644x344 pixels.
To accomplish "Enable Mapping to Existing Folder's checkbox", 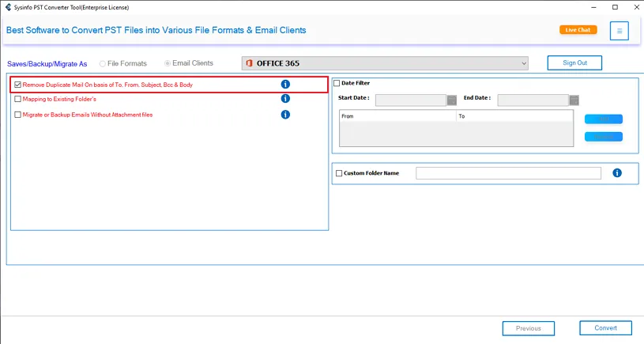I will [x=17, y=99].
